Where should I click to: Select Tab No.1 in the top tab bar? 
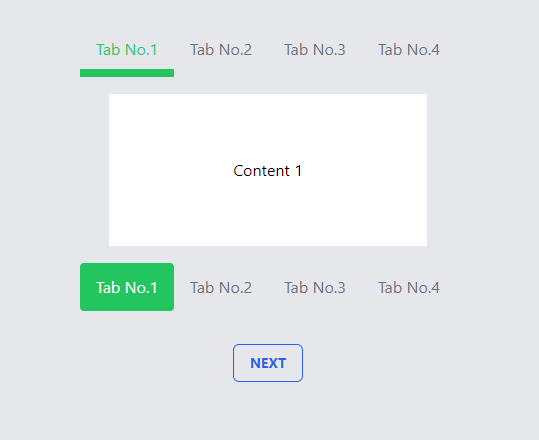click(x=127, y=50)
